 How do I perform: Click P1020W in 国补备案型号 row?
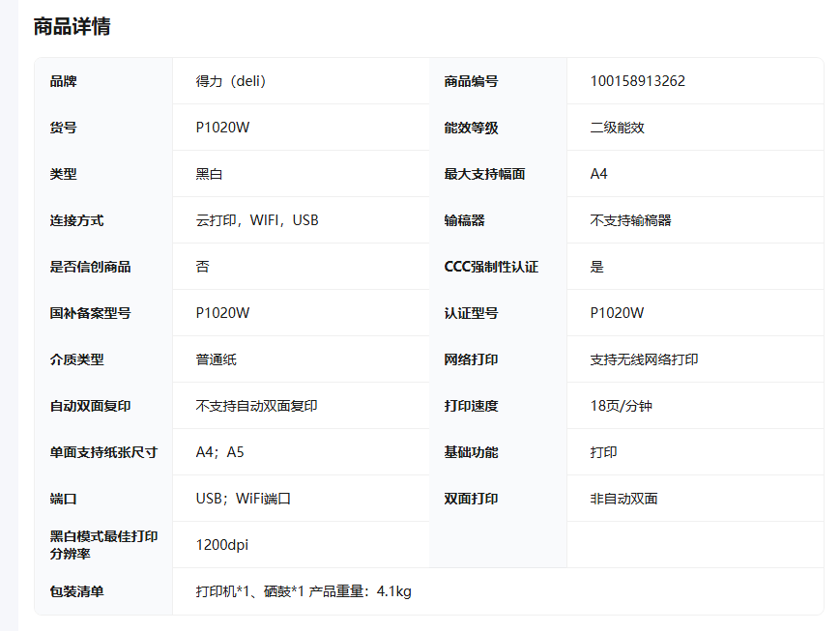point(222,313)
